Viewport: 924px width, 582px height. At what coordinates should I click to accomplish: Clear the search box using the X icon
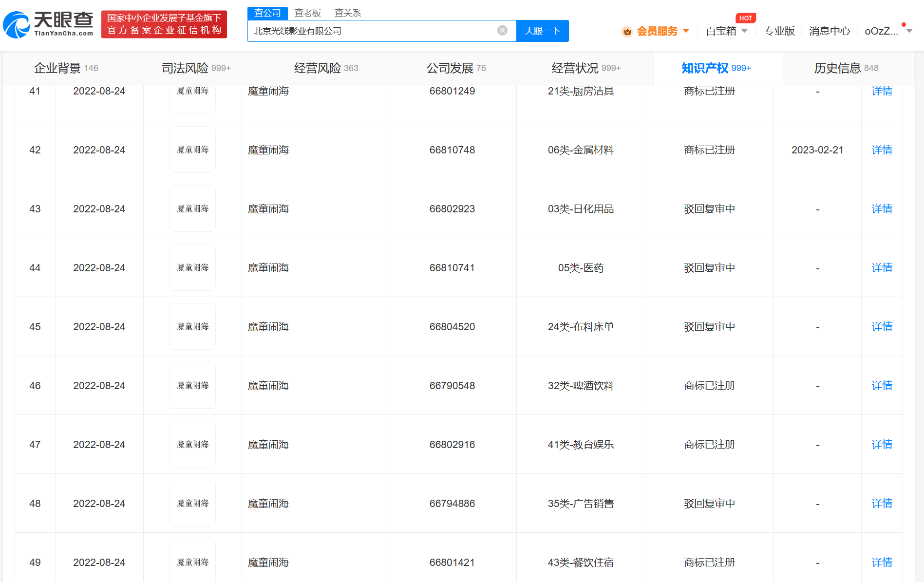pyautogui.click(x=502, y=30)
